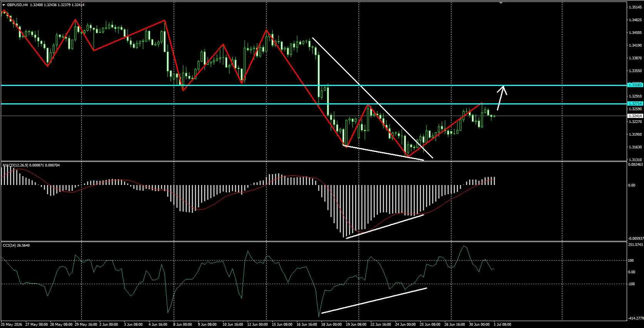The image size is (644, 328).
Task: Select the cyan 1.33183 price level tag
Action: click(635, 85)
